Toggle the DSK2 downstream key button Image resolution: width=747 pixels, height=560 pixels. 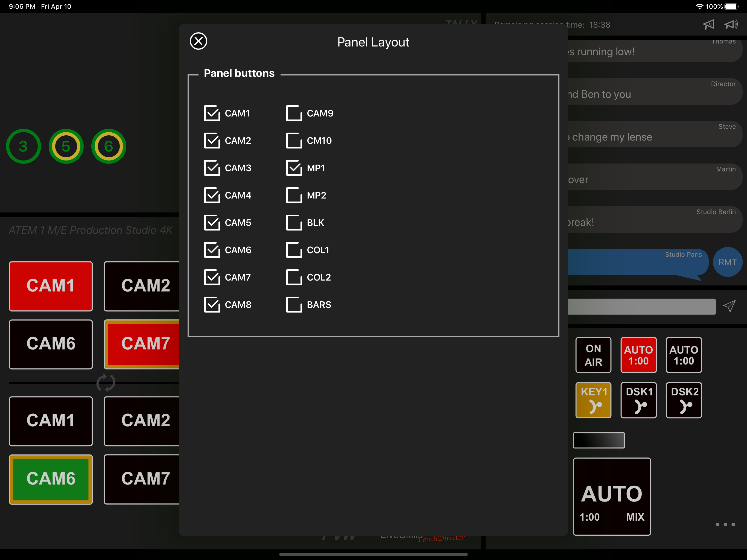click(x=684, y=400)
